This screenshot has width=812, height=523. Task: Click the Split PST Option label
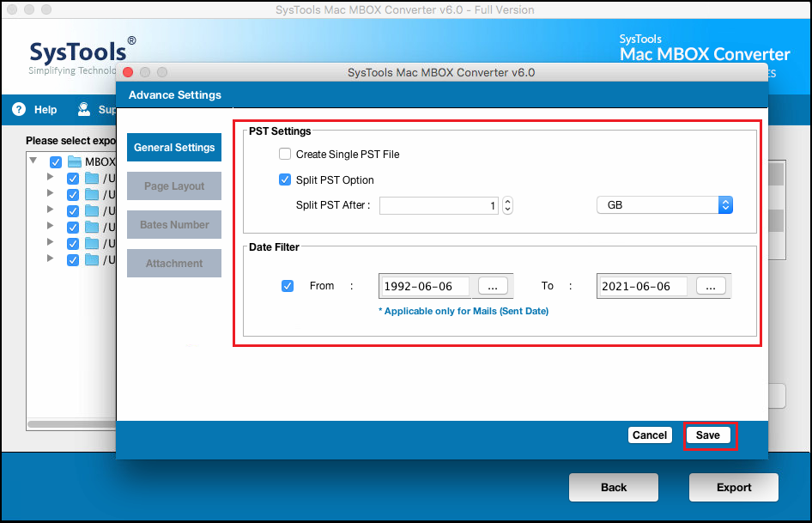tap(335, 180)
